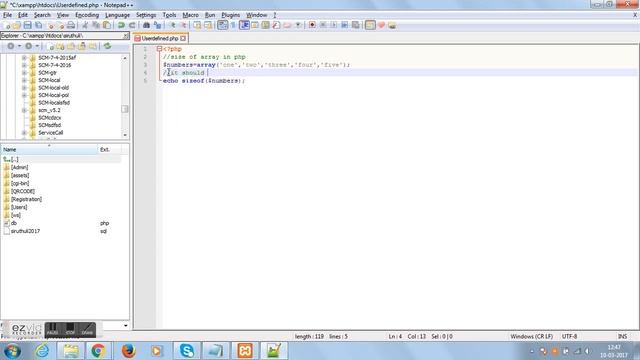Click the folder tree vertical scrollbar thumb

click(x=125, y=109)
